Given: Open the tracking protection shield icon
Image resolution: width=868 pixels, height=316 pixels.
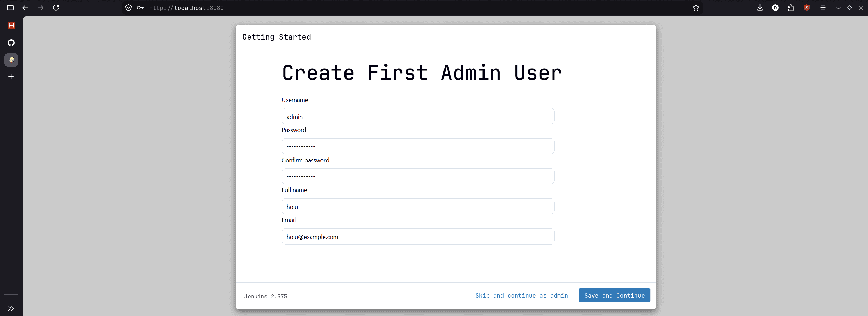Looking at the screenshot, I should click(x=129, y=8).
